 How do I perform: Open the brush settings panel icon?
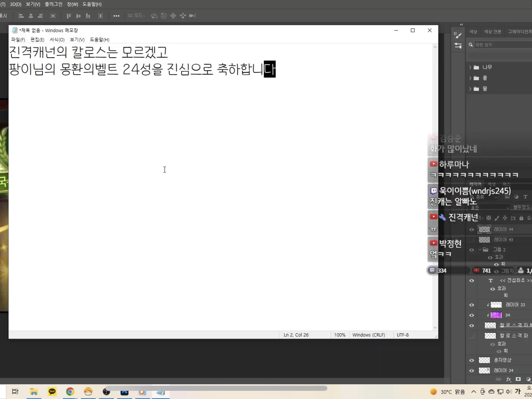pyautogui.click(x=458, y=35)
